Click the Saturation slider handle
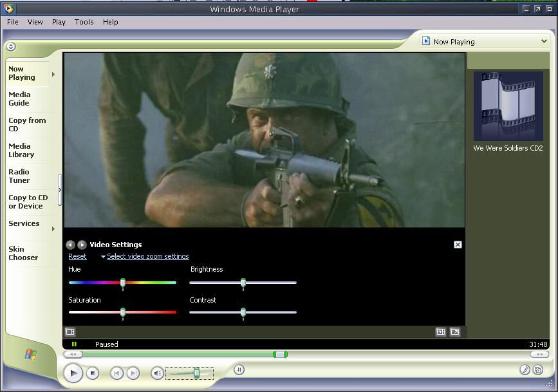This screenshot has height=392, width=558. click(123, 313)
